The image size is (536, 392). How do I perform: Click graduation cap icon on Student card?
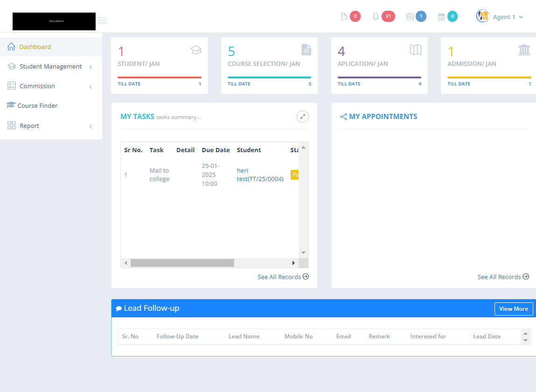coord(195,50)
